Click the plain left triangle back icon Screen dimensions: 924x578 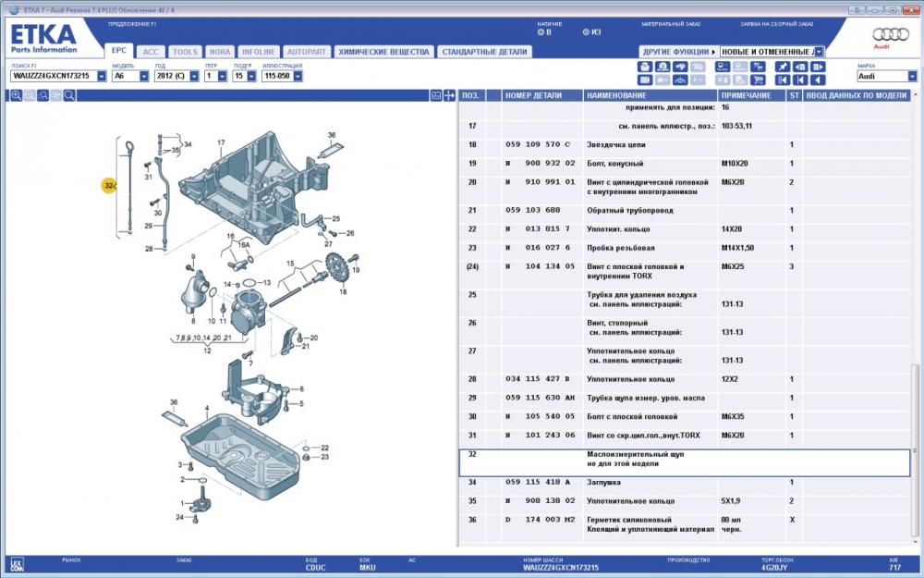818,80
